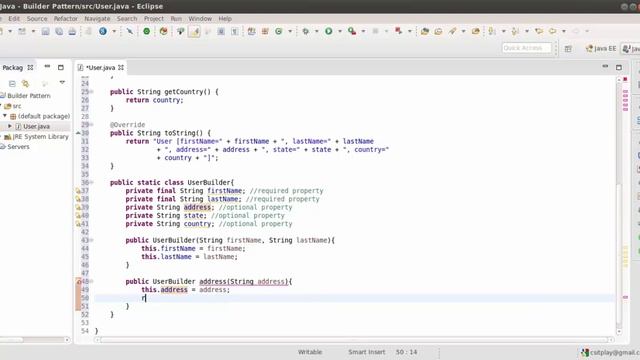Click the Open Task toolbar icon
This screenshot has width=640, height=360.
(438, 31)
